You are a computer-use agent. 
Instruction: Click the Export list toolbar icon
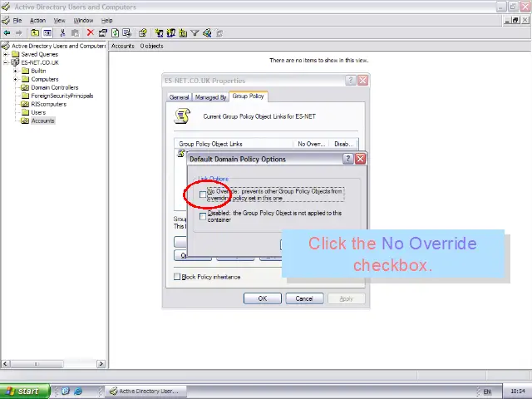(127, 33)
